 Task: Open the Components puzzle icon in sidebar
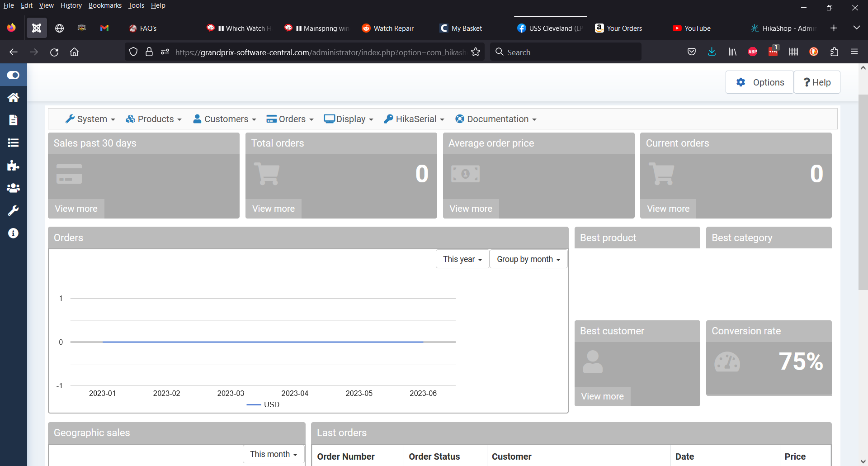tap(13, 166)
